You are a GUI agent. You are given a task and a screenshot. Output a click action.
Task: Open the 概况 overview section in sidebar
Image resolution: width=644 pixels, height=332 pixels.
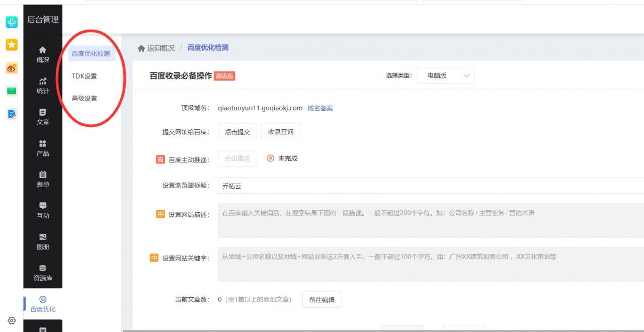click(43, 53)
